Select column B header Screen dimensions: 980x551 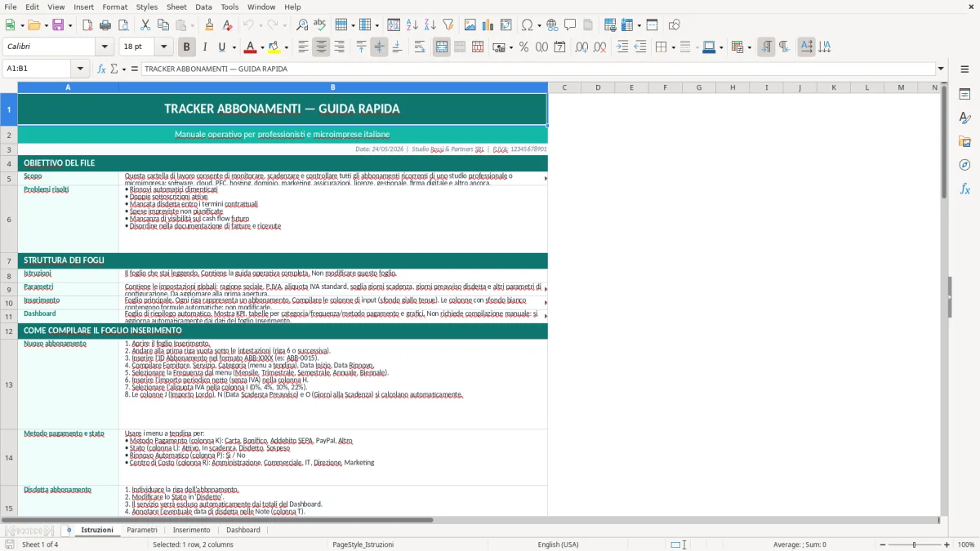333,87
